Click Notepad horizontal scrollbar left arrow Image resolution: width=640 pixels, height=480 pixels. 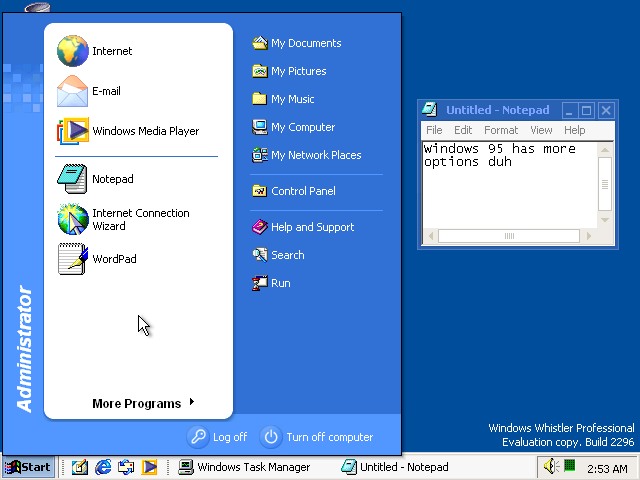(x=431, y=236)
